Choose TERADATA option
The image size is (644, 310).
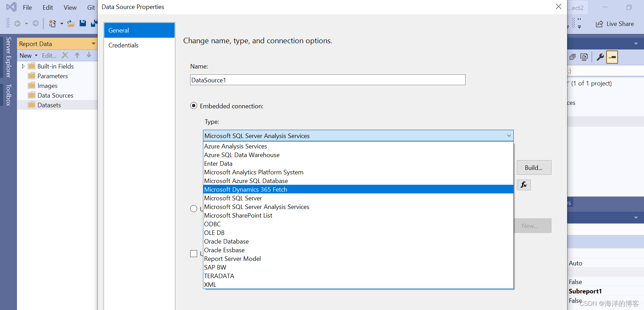point(358,276)
